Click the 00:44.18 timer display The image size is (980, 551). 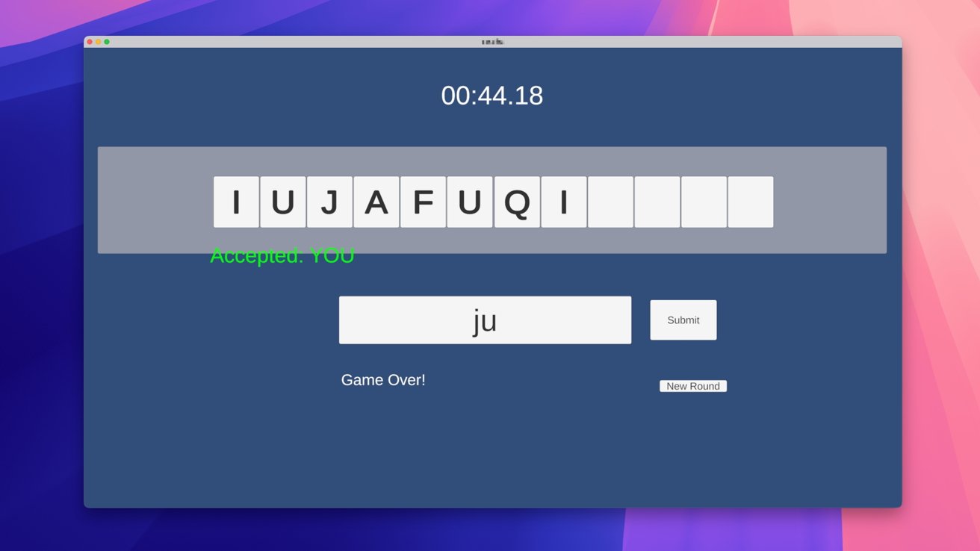491,96
